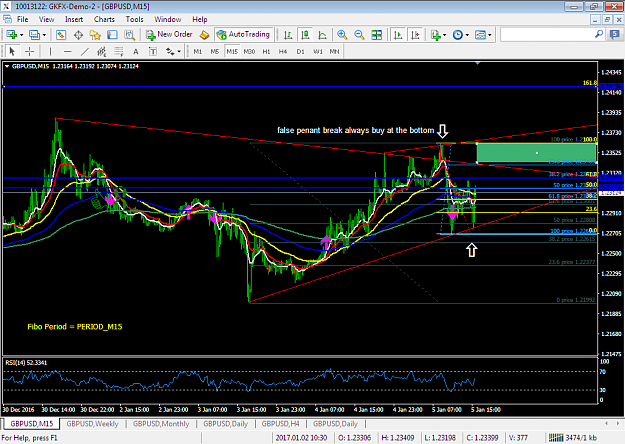
Task: Click the New Order button
Action: (169, 35)
